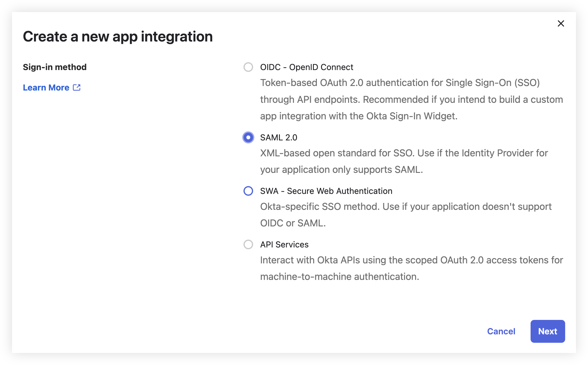Viewport: 588px width, 365px height.
Task: Click the 'Sign-in method' section label
Action: click(55, 67)
